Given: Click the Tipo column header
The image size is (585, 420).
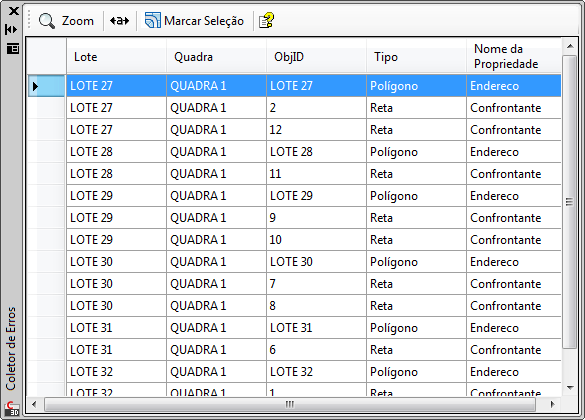Looking at the screenshot, I should [x=416, y=57].
